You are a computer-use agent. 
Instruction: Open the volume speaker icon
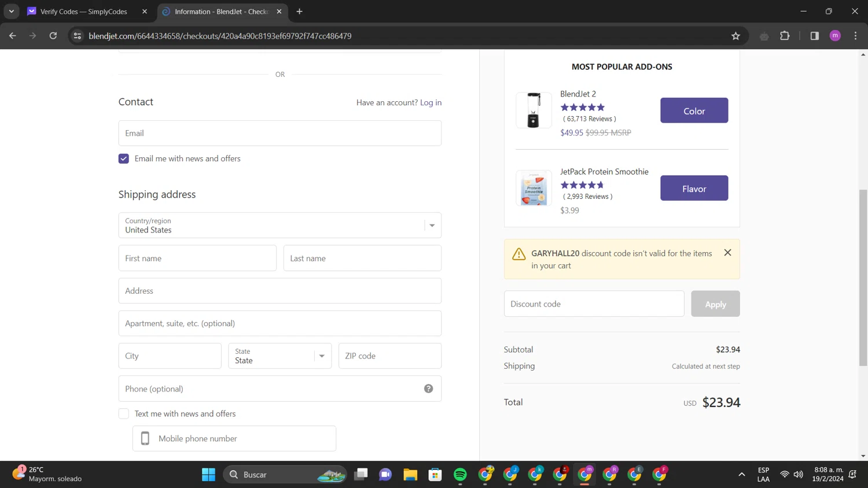(x=799, y=475)
